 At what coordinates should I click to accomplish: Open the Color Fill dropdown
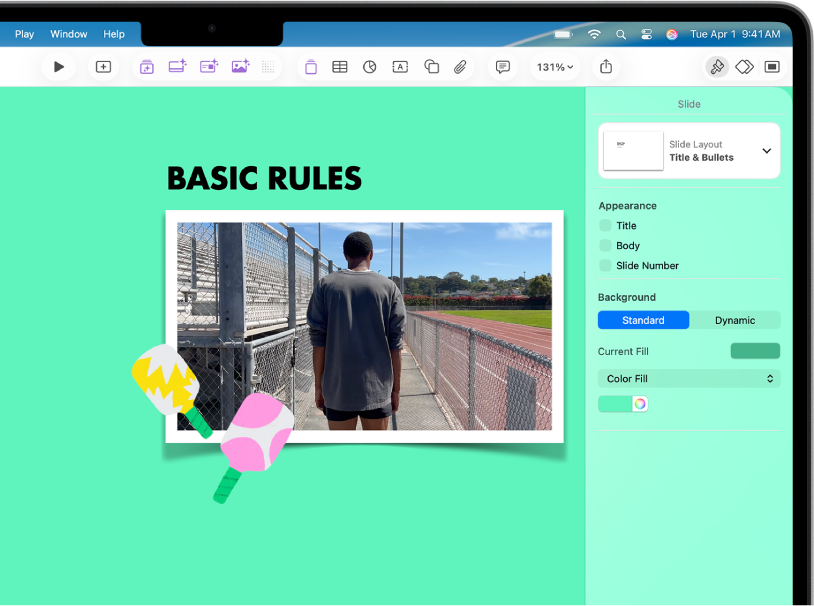click(689, 378)
